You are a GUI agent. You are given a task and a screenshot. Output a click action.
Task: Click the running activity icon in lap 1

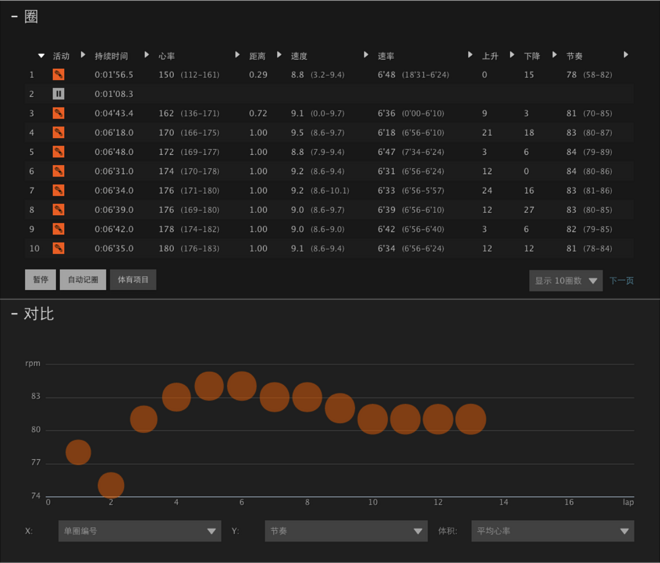tap(59, 75)
